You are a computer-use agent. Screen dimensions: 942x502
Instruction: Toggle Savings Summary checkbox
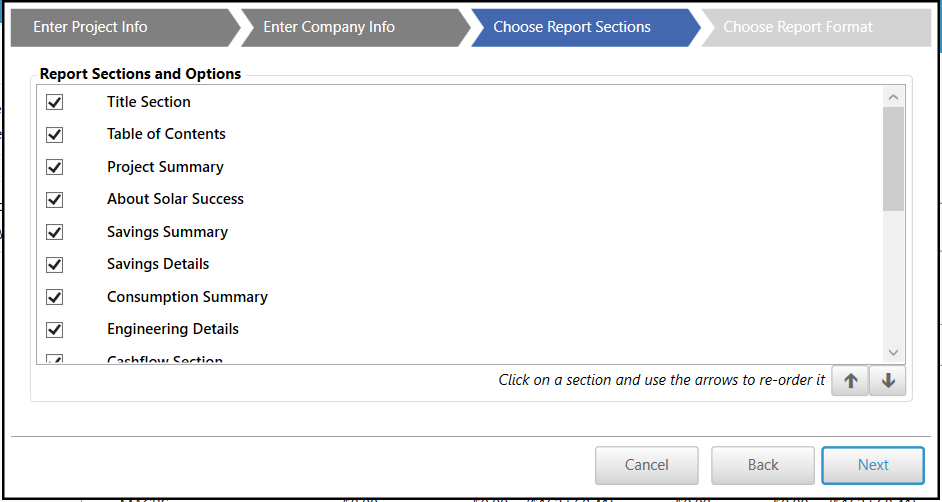tap(55, 232)
